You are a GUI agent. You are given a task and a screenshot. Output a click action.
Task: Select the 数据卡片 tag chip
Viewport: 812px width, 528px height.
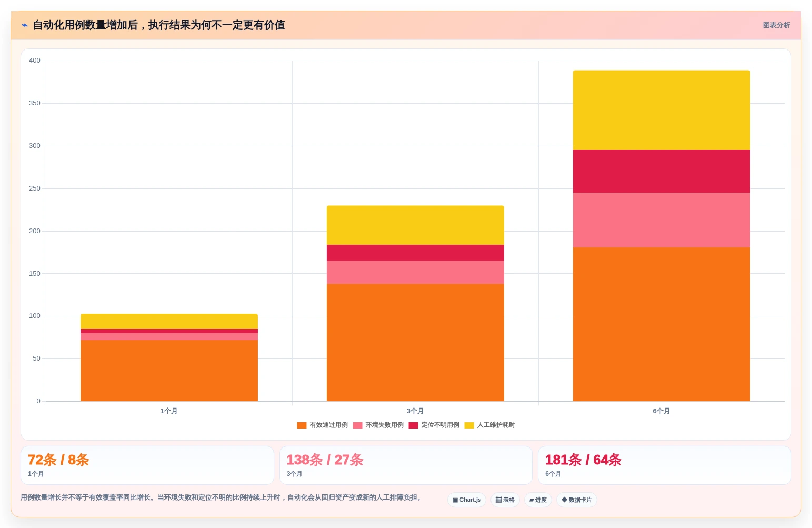tap(577, 500)
